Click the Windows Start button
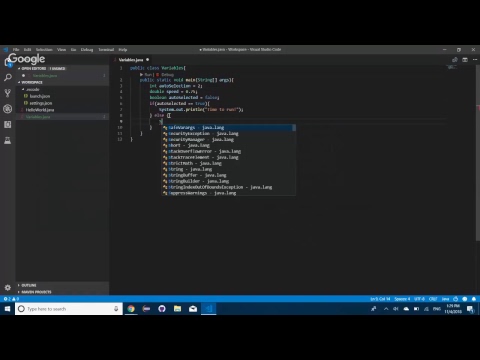Image resolution: width=480 pixels, height=360 pixels. pyautogui.click(x=7, y=309)
